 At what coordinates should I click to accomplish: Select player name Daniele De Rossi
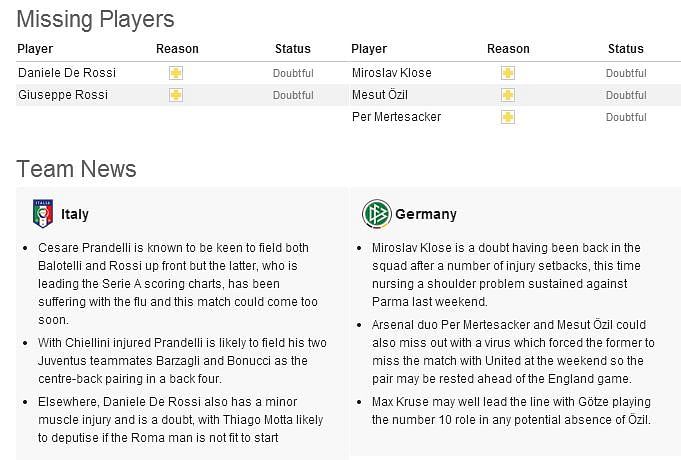click(x=67, y=73)
